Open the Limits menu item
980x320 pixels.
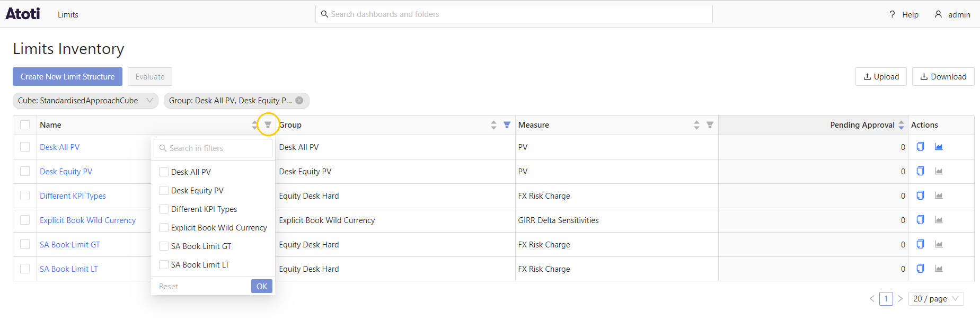tap(68, 15)
